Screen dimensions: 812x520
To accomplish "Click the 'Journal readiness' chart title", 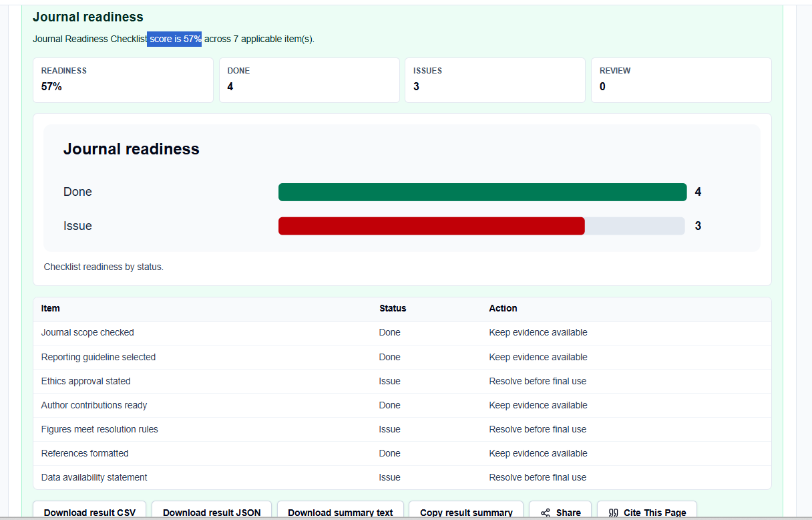I will [132, 148].
